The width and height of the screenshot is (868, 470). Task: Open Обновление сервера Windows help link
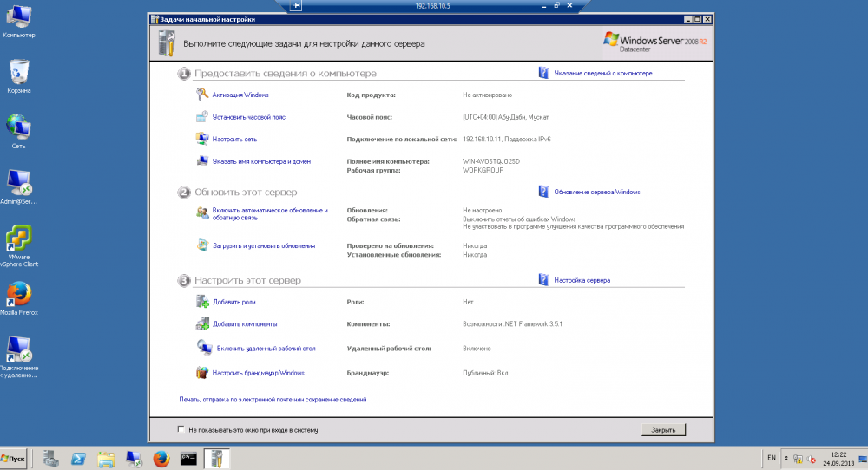[x=597, y=192]
